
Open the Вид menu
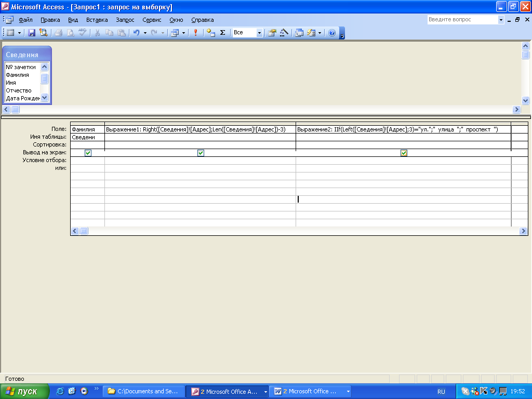click(x=73, y=20)
